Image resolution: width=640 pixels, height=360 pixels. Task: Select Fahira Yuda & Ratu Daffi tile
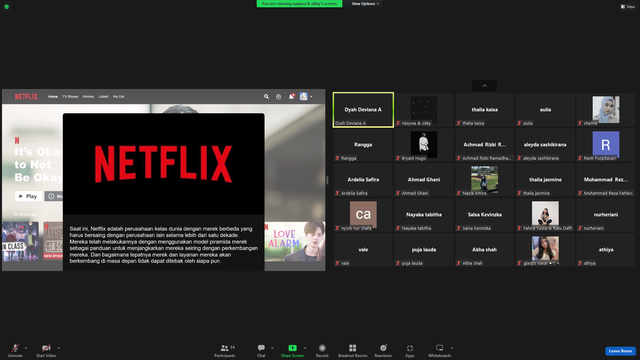click(545, 215)
